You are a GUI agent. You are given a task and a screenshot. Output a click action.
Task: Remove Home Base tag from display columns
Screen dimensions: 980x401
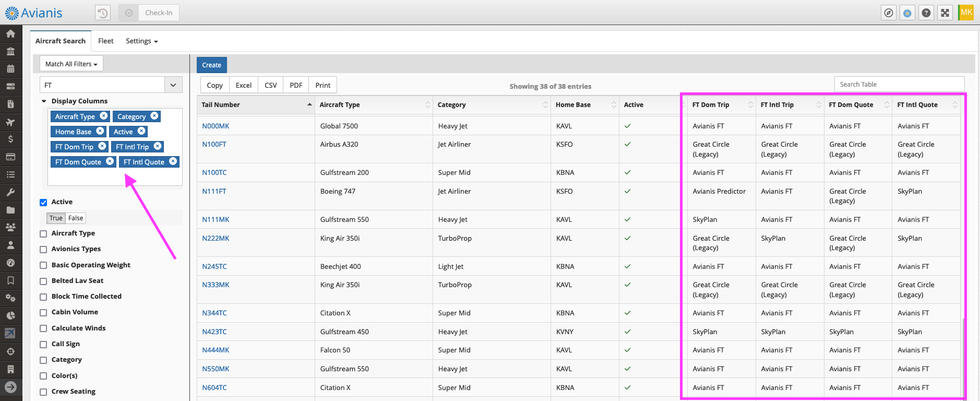(x=100, y=131)
